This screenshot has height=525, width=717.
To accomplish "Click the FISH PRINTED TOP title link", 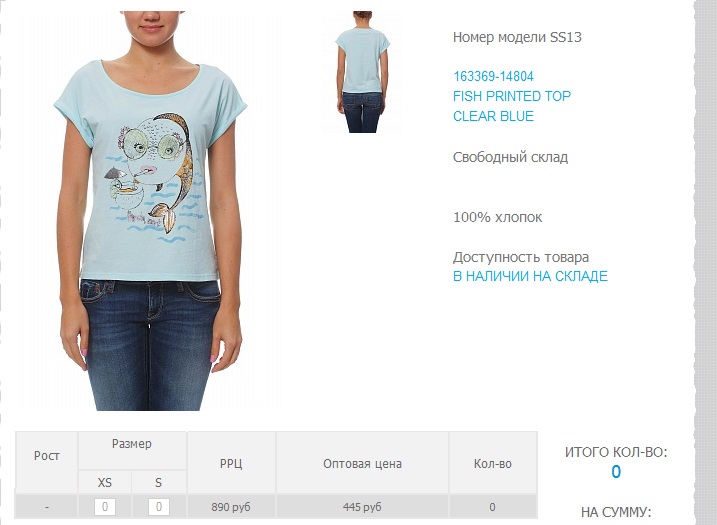I will (512, 96).
